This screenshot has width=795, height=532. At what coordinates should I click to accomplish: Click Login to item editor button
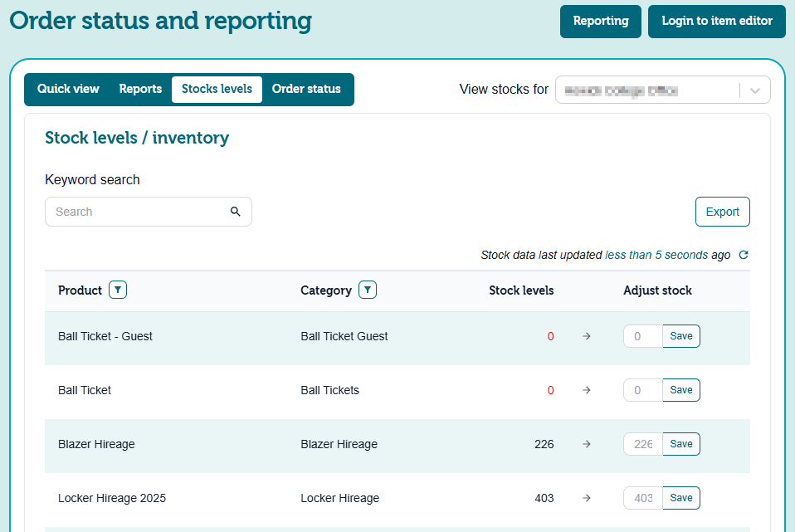click(716, 21)
